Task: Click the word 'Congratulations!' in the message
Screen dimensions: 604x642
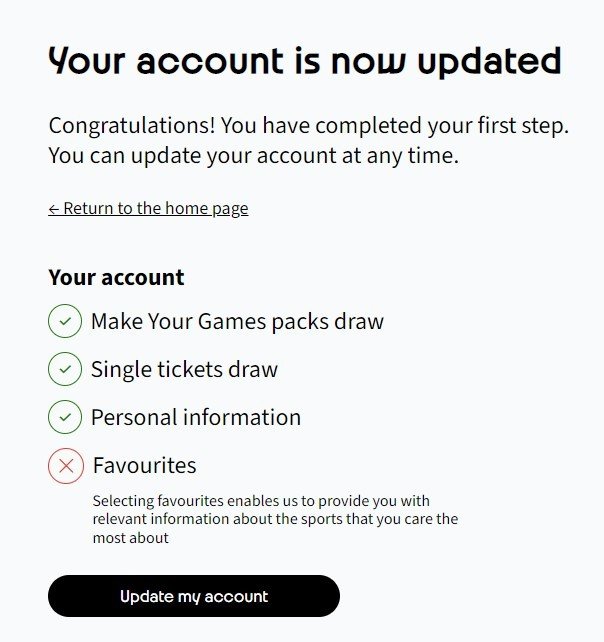Action: [131, 127]
